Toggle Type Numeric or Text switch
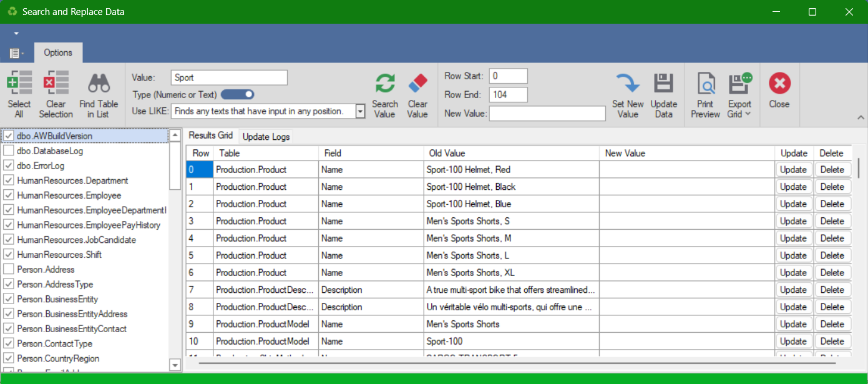Image resolution: width=868 pixels, height=384 pixels. [x=237, y=94]
